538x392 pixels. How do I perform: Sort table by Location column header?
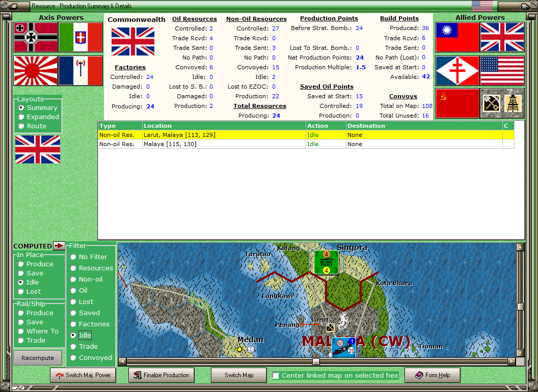point(224,126)
